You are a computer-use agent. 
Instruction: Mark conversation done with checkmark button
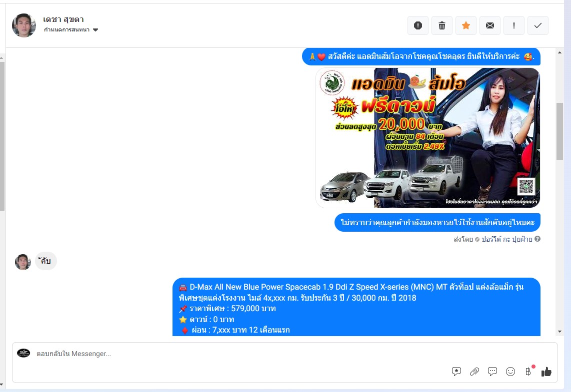tap(537, 25)
